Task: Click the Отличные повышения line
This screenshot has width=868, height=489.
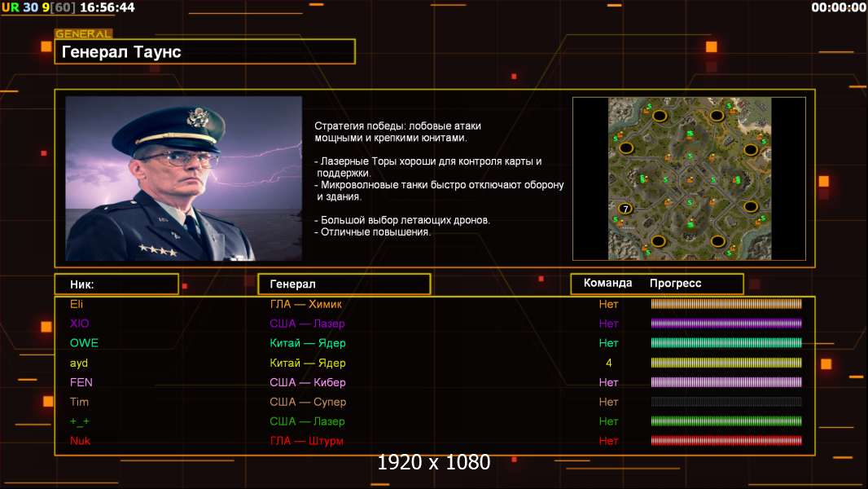Action: 372,232
